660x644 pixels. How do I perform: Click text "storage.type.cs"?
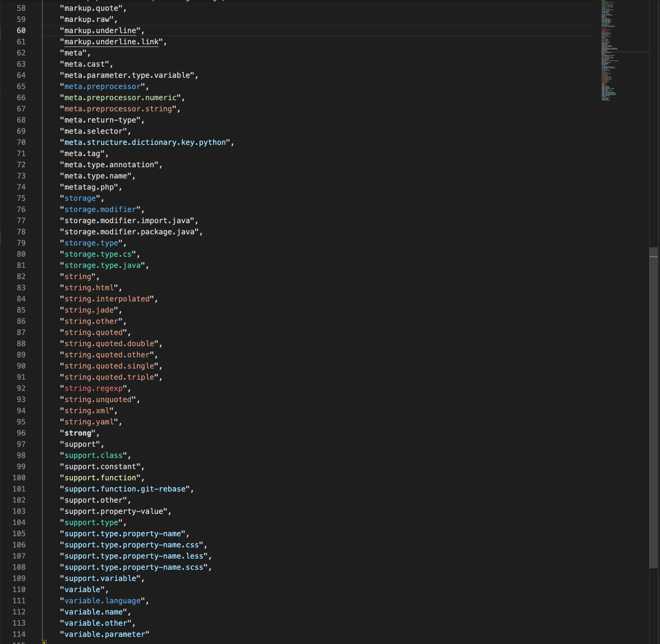(98, 254)
